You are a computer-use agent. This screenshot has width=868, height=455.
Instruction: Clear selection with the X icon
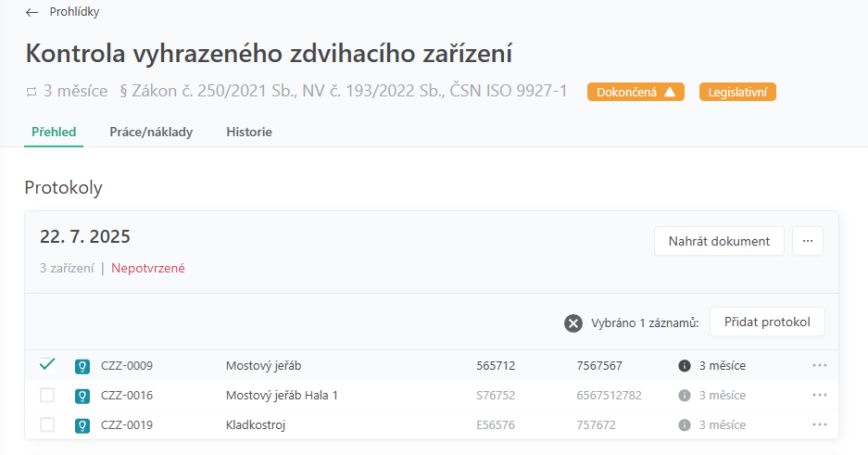point(573,322)
